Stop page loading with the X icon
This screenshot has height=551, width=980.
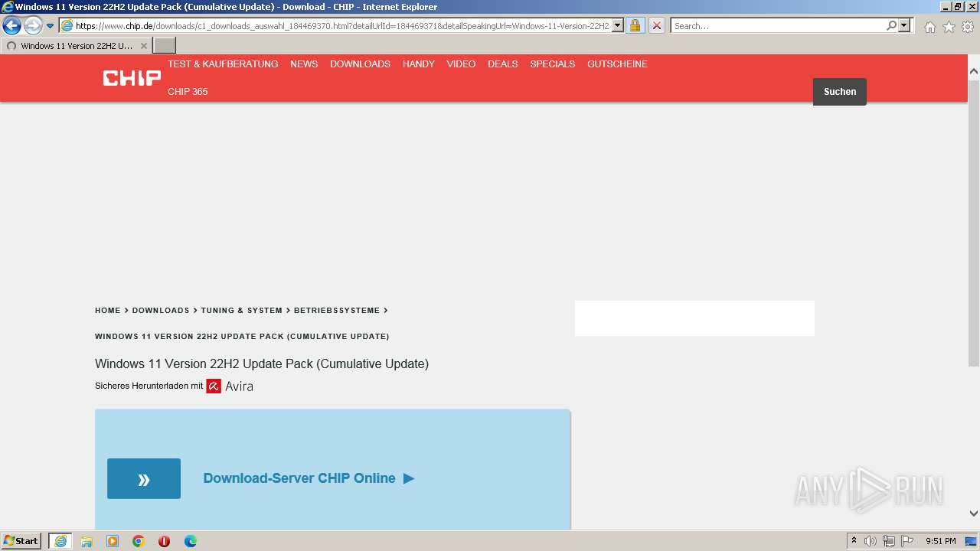tap(657, 26)
